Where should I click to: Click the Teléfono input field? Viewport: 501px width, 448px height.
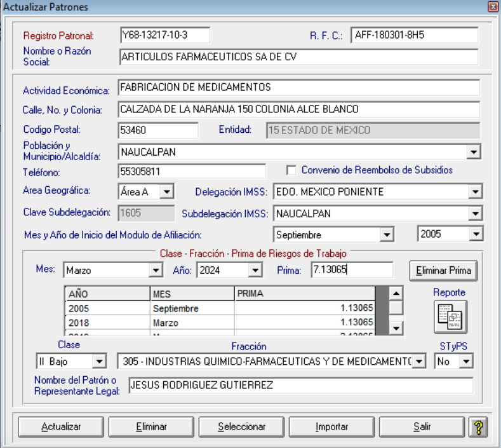click(x=192, y=171)
